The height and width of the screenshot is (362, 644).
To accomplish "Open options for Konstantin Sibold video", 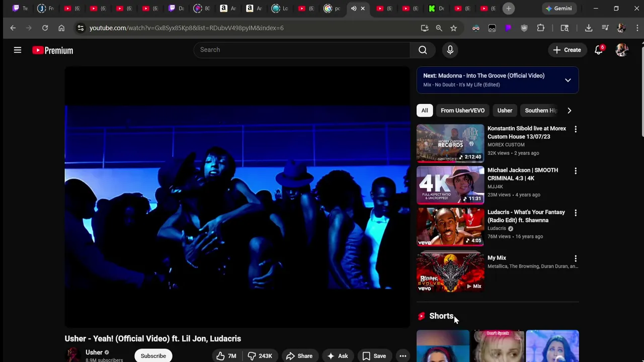I will pos(576,129).
